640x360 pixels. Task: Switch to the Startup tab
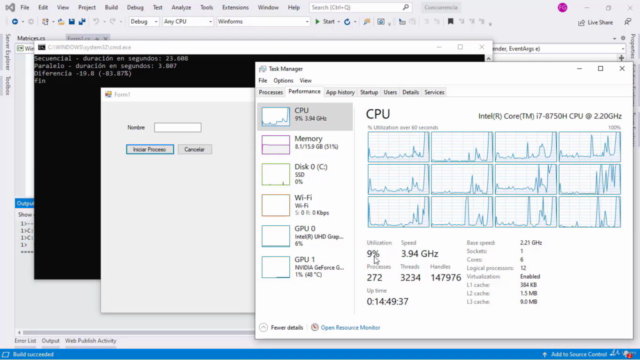[x=369, y=92]
